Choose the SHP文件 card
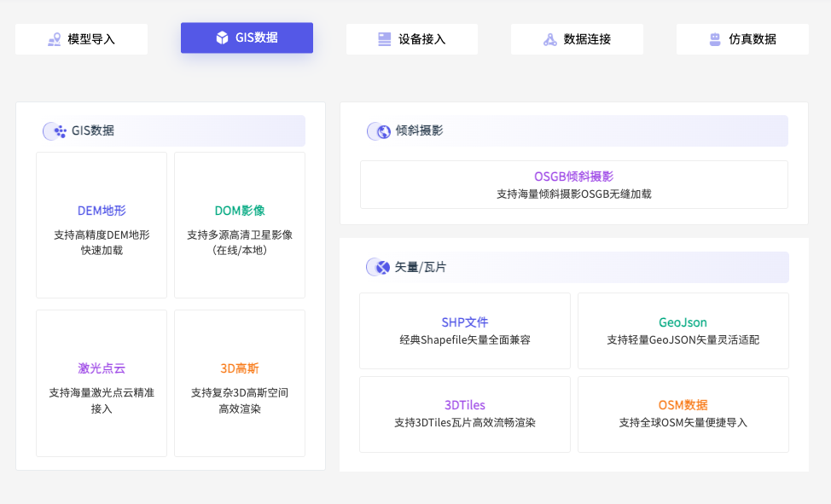831x504 pixels. point(465,331)
